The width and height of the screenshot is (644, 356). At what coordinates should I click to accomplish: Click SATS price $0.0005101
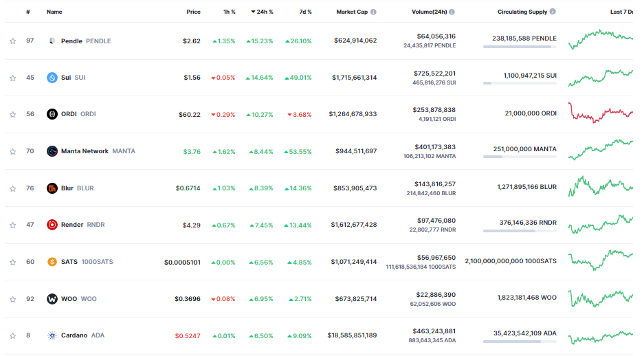(182, 262)
